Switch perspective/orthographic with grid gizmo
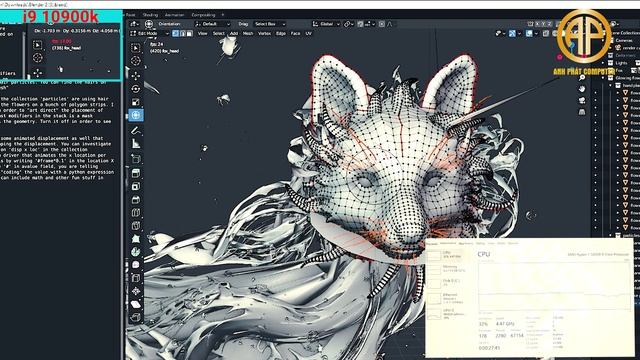Screen dimensions: 640x360 pyautogui.click(x=582, y=111)
